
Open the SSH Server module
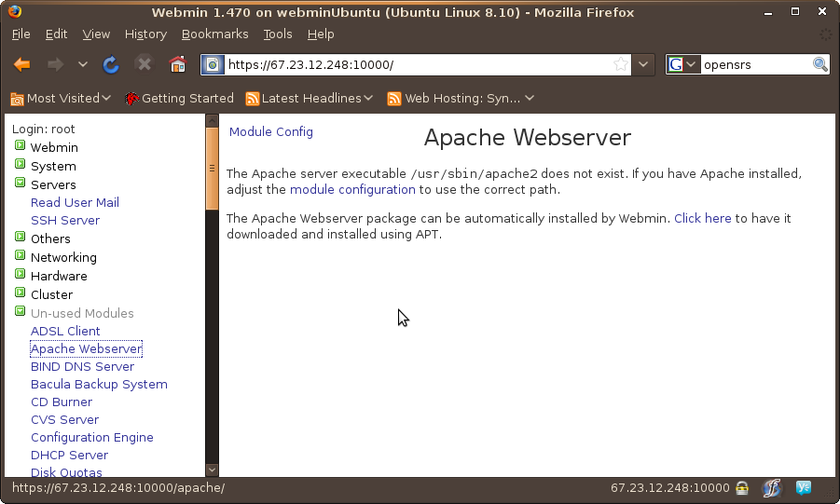pos(65,220)
